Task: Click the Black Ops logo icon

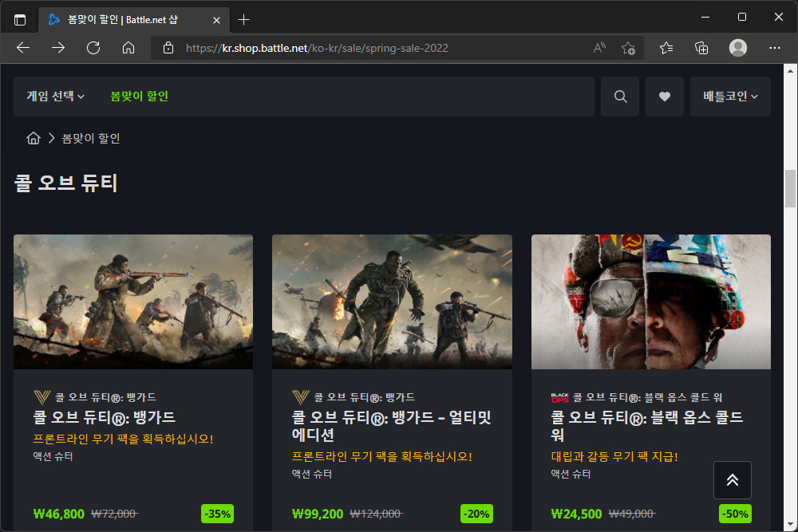Action: (x=560, y=397)
